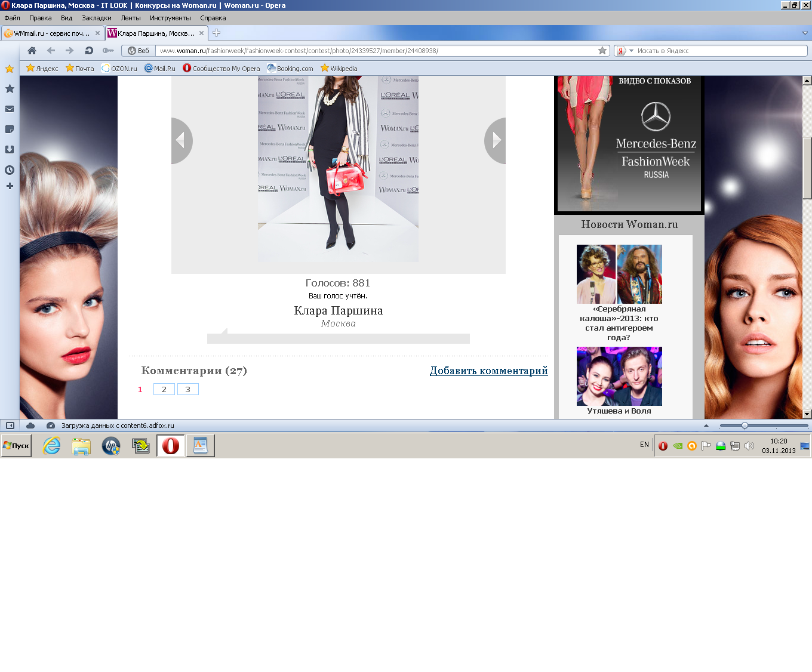Show the next contest photo with the right arrow
The image size is (812, 672).
pyautogui.click(x=496, y=140)
